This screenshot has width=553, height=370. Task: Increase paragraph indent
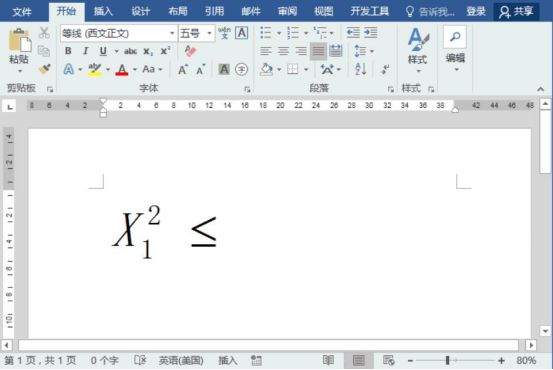pyautogui.click(x=371, y=33)
